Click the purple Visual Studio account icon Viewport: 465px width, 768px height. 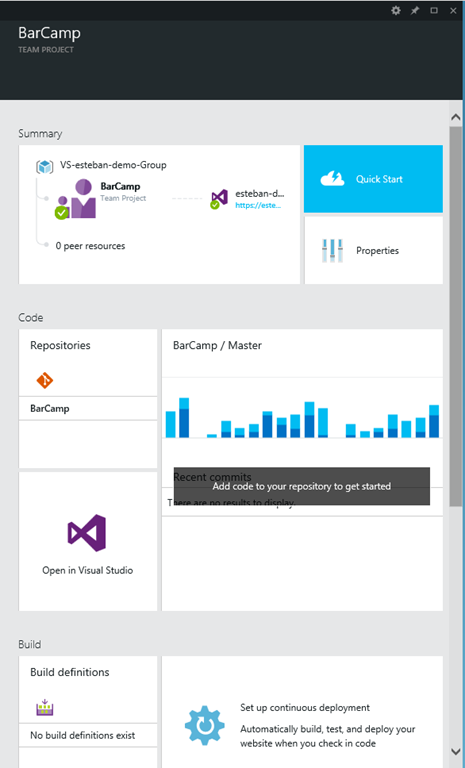click(219, 198)
